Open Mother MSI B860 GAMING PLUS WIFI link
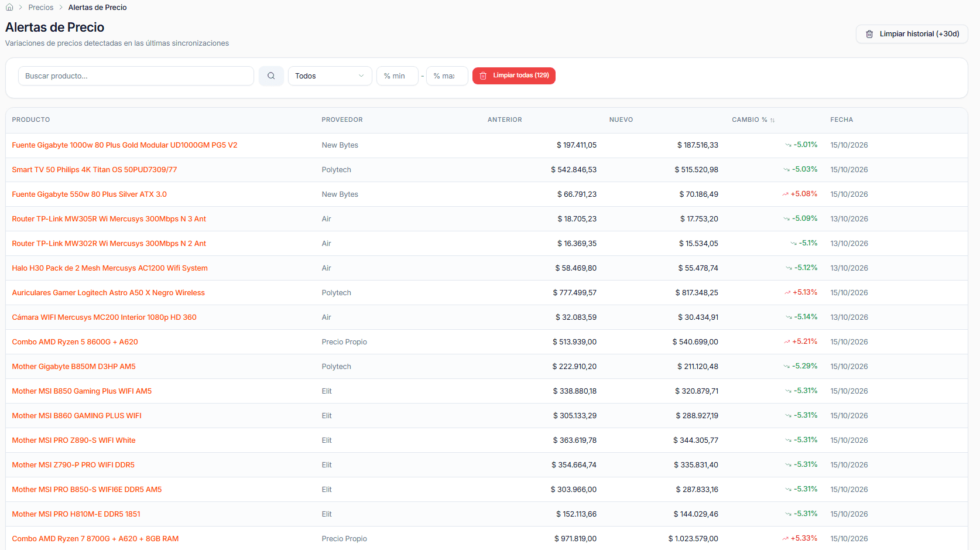Image resolution: width=980 pixels, height=550 pixels. (x=77, y=416)
